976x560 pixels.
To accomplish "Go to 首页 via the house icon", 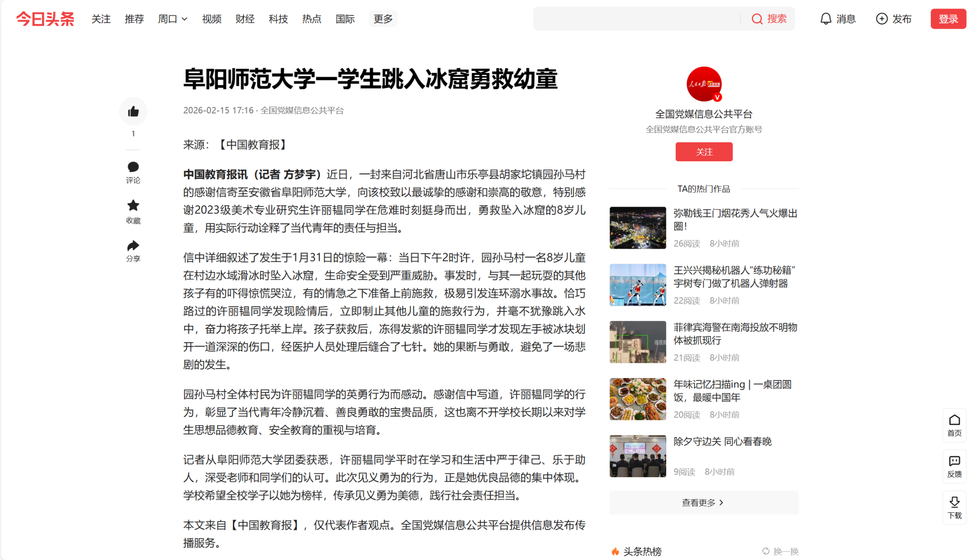I will (954, 420).
